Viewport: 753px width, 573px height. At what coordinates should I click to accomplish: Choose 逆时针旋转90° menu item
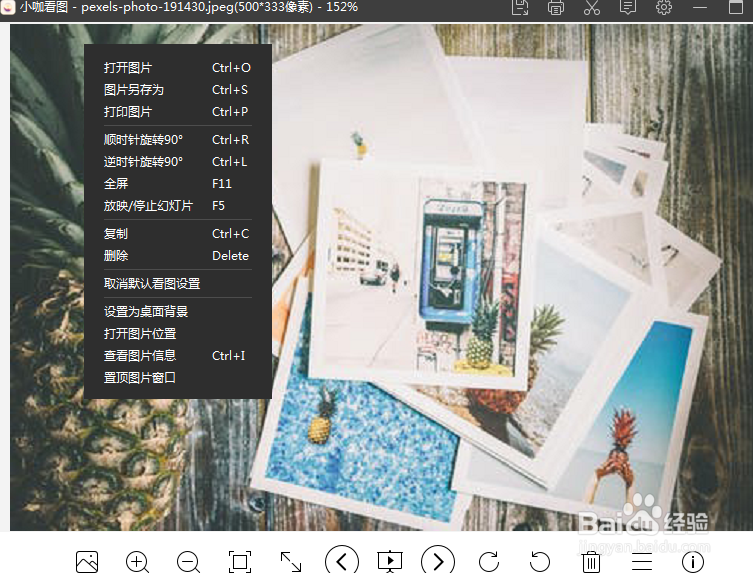click(x=178, y=162)
